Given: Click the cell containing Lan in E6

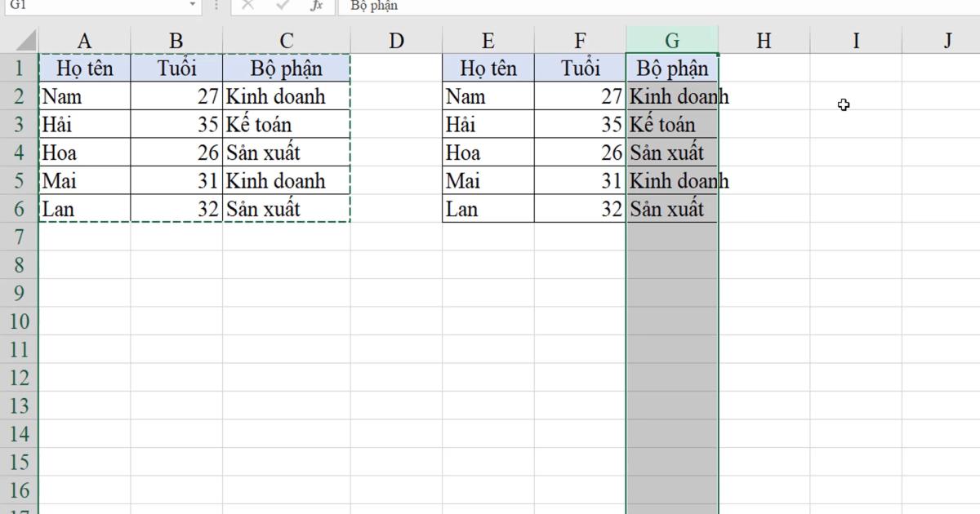Looking at the screenshot, I should (486, 209).
